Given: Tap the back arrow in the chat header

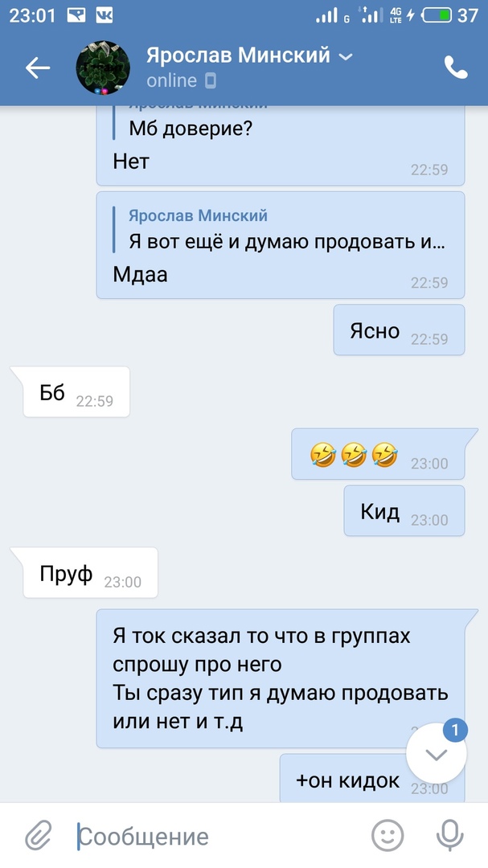Looking at the screenshot, I should click(38, 68).
